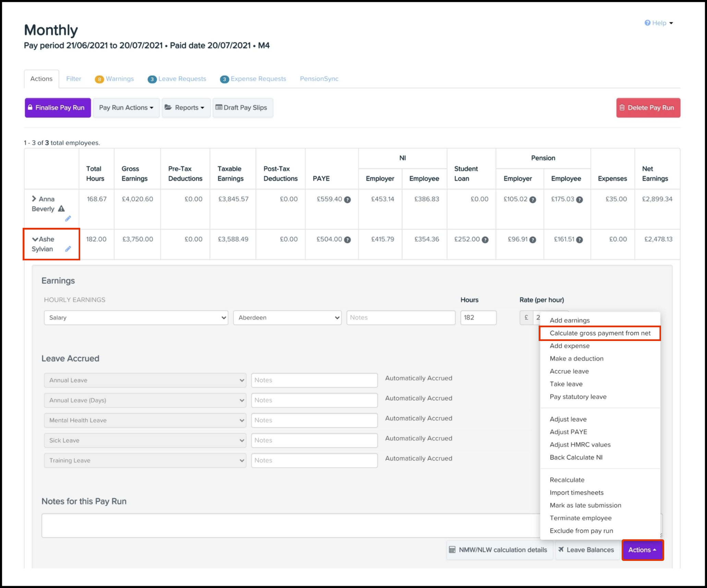Click the Hours input field

pos(478,318)
